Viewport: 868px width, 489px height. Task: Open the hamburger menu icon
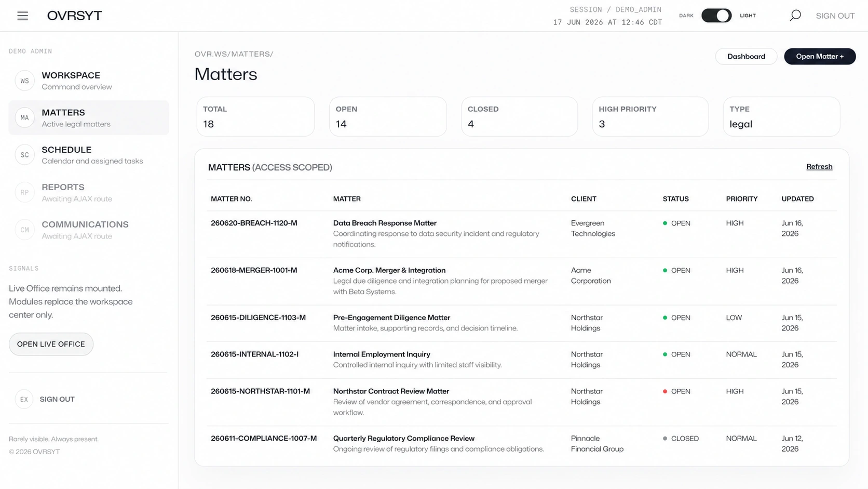(x=22, y=16)
